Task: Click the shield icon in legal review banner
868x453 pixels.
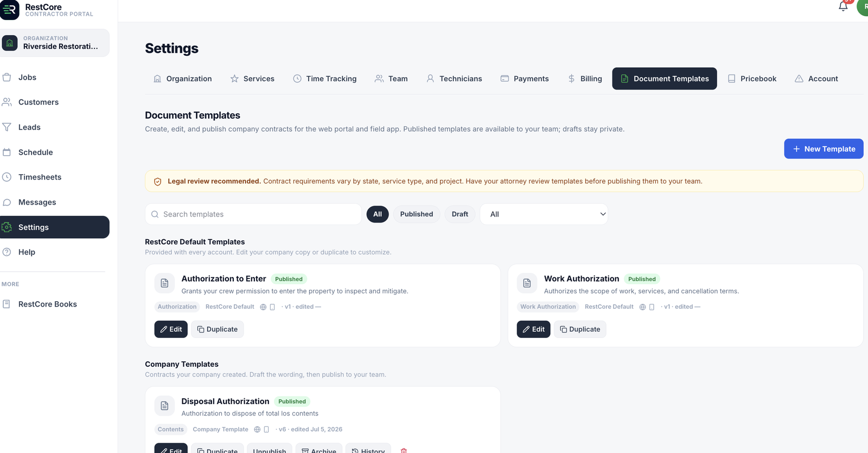Action: click(x=158, y=181)
